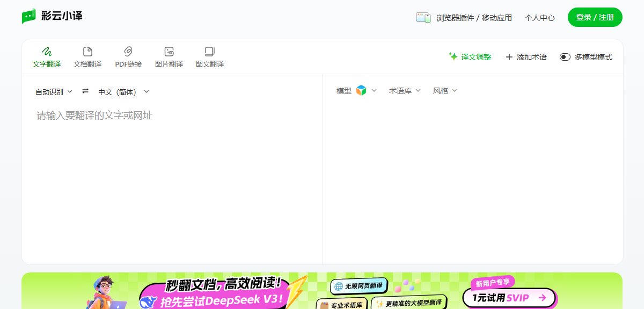
Task: Switch to the 文档翻译 tab
Action: click(x=87, y=57)
